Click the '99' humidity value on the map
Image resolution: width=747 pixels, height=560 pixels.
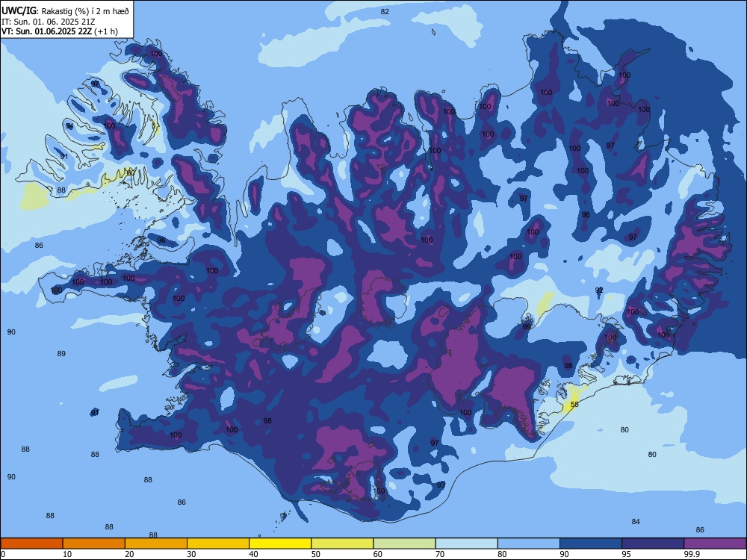click(x=527, y=327)
